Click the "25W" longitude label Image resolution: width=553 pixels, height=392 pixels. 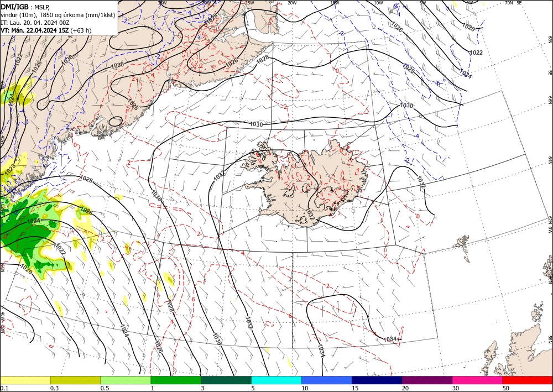[x=249, y=3]
